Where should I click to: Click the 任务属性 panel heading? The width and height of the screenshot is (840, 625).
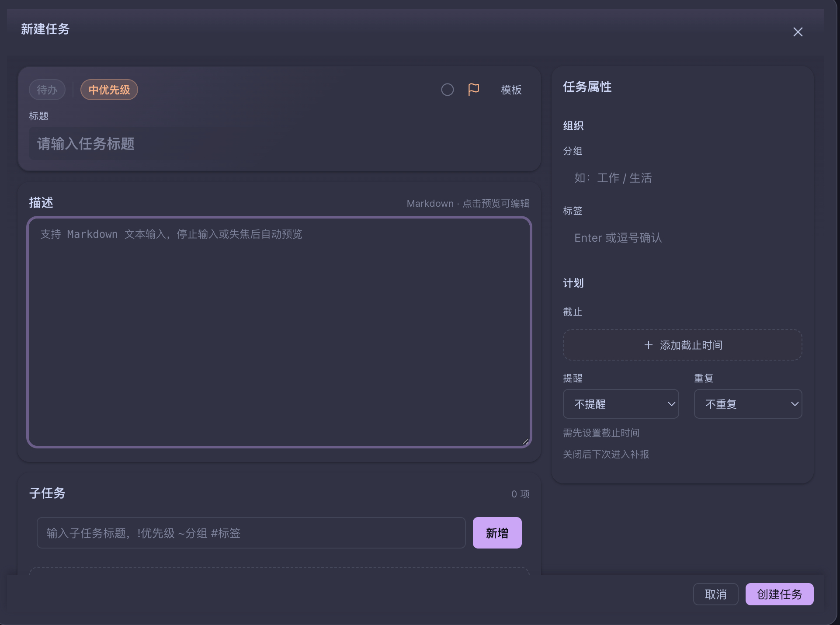click(587, 87)
